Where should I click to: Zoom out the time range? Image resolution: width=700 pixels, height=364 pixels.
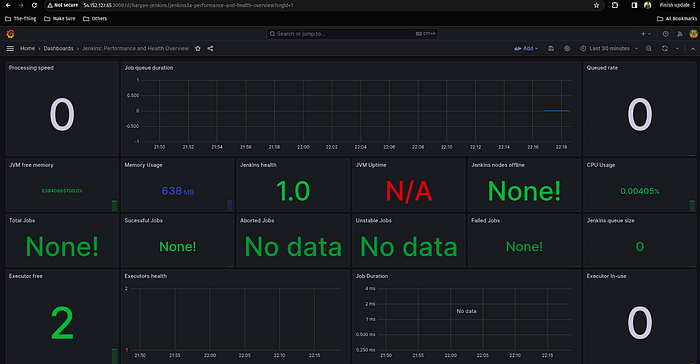pos(649,48)
